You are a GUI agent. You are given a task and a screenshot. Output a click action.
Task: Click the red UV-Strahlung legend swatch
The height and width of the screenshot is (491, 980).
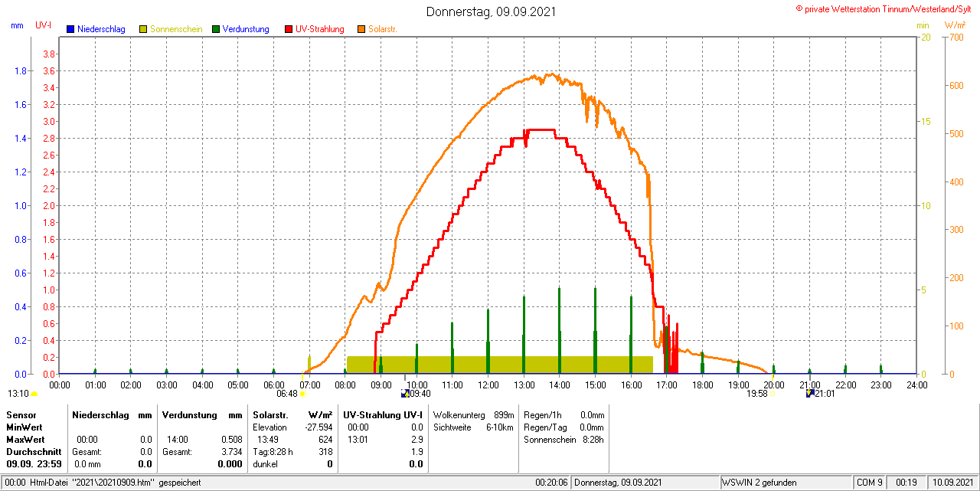(x=289, y=29)
